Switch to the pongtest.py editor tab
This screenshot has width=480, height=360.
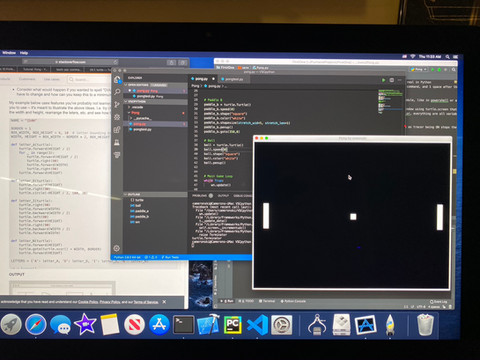click(232, 79)
